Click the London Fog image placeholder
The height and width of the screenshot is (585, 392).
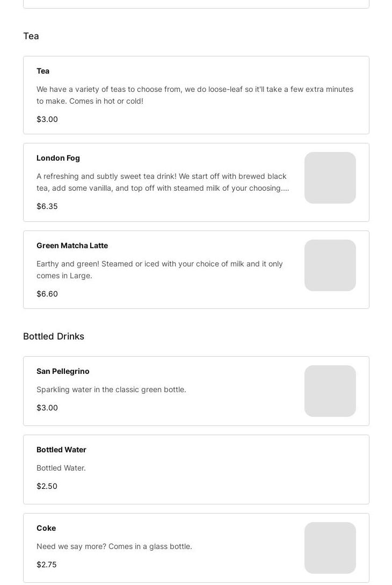click(x=330, y=178)
